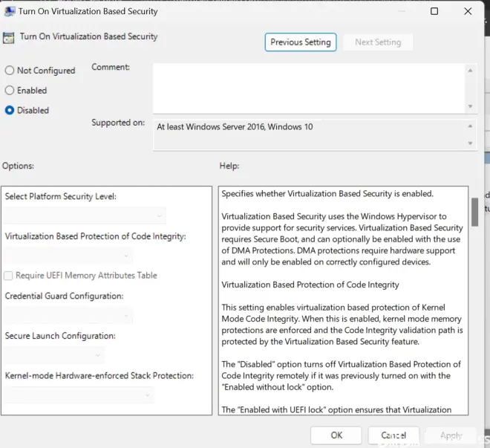Viewport: 490px width, 448px height.
Task: Click inside the Comment text box
Action: point(308,88)
